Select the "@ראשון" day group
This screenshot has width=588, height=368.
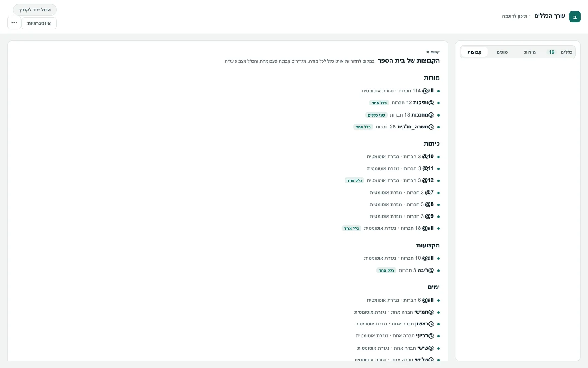(397, 324)
